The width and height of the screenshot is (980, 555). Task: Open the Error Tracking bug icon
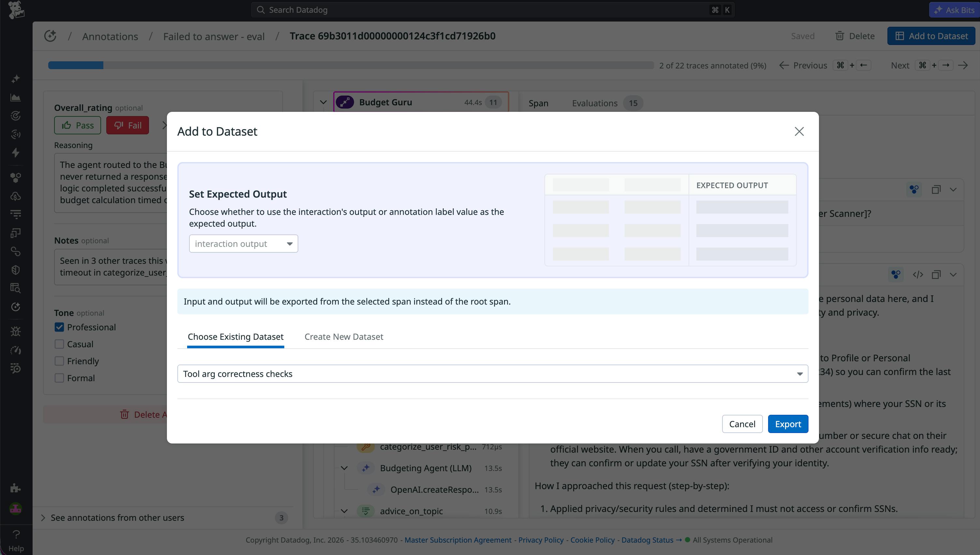(16, 331)
